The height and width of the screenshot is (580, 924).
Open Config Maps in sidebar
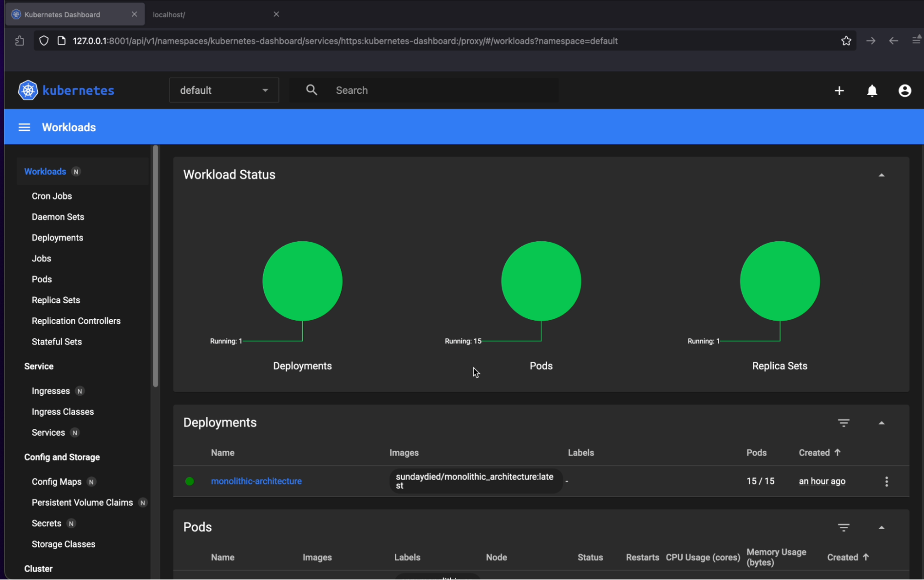point(56,482)
